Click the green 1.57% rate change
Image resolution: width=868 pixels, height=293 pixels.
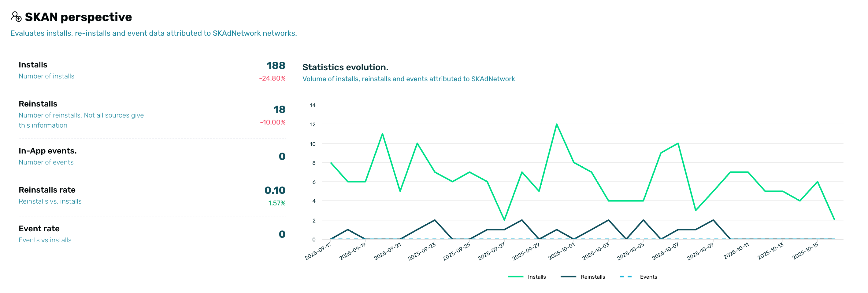point(276,203)
